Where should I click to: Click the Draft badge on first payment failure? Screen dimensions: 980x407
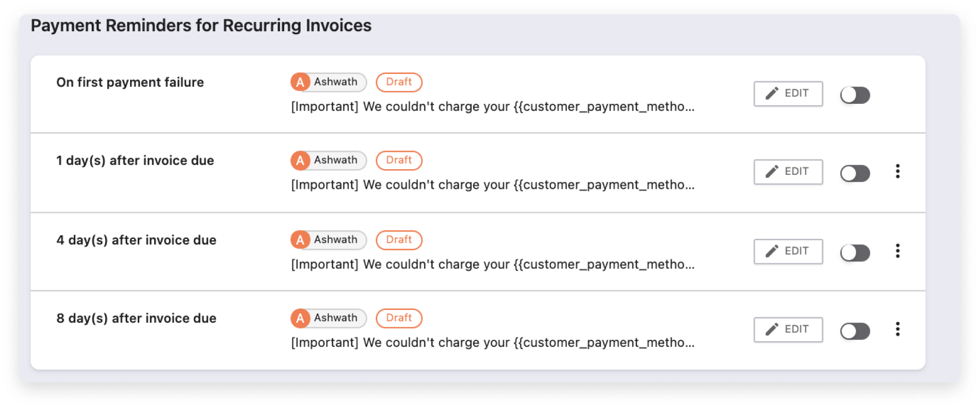[x=399, y=82]
